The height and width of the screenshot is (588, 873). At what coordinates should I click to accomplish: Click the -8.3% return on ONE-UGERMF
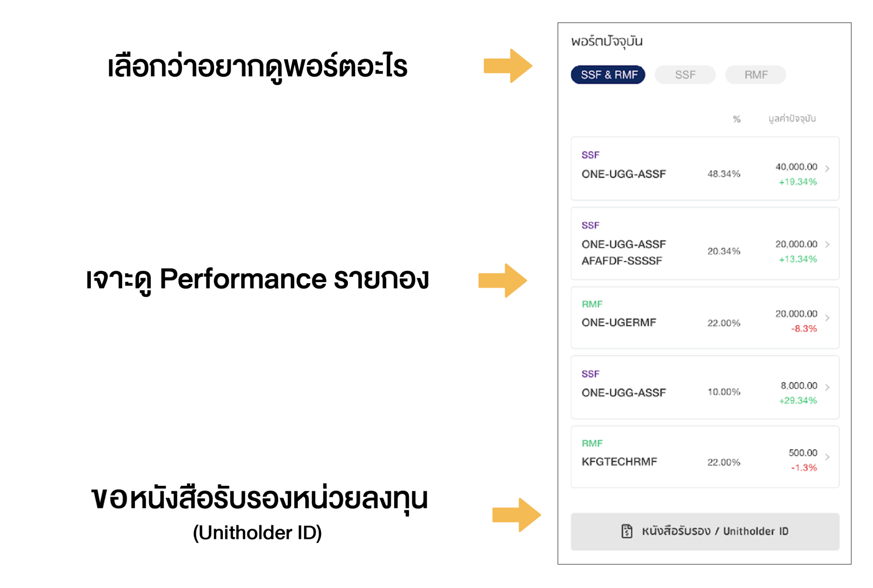[803, 329]
